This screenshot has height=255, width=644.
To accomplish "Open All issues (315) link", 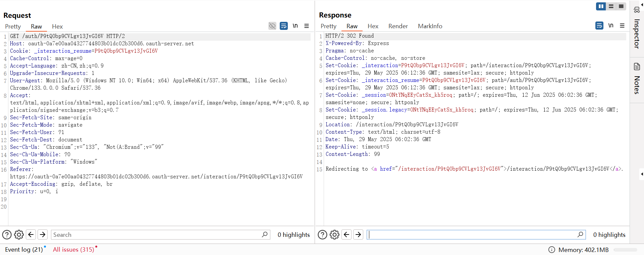I will coord(73,250).
